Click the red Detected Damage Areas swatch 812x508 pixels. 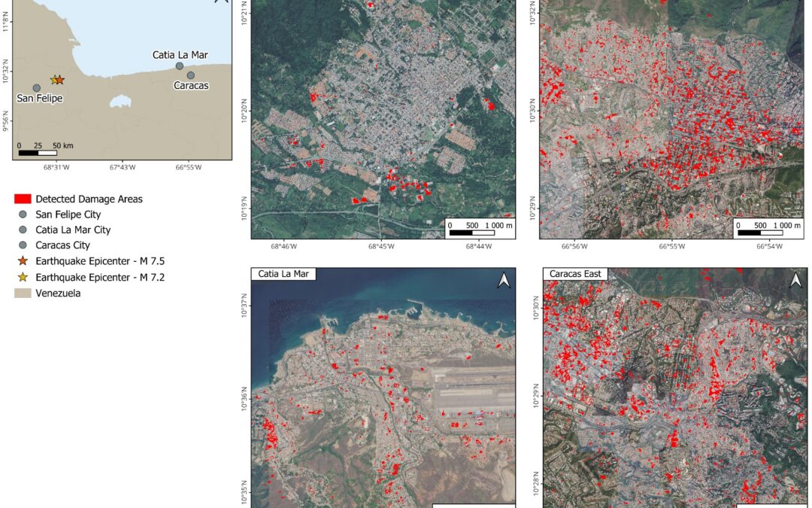(23, 199)
